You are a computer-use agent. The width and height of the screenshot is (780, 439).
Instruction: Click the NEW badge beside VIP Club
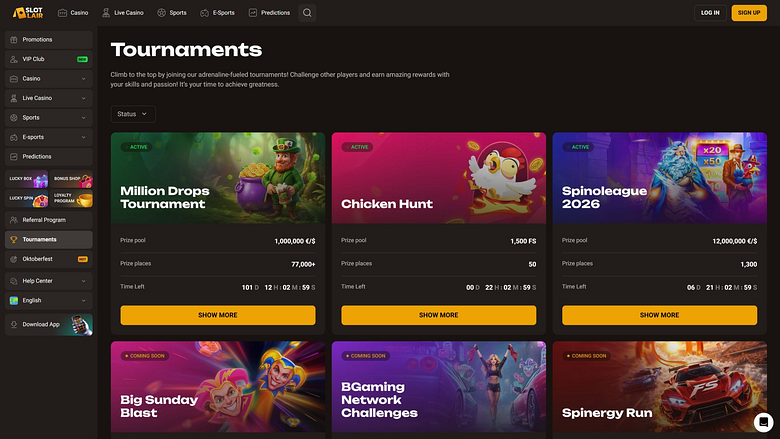pos(83,59)
